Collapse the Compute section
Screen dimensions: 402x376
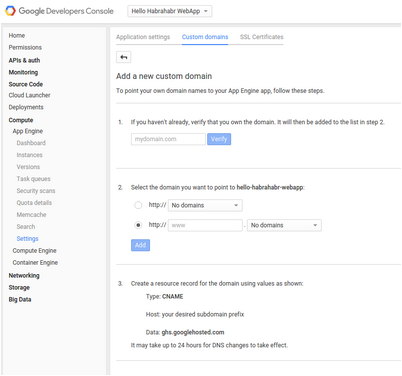pos(21,120)
